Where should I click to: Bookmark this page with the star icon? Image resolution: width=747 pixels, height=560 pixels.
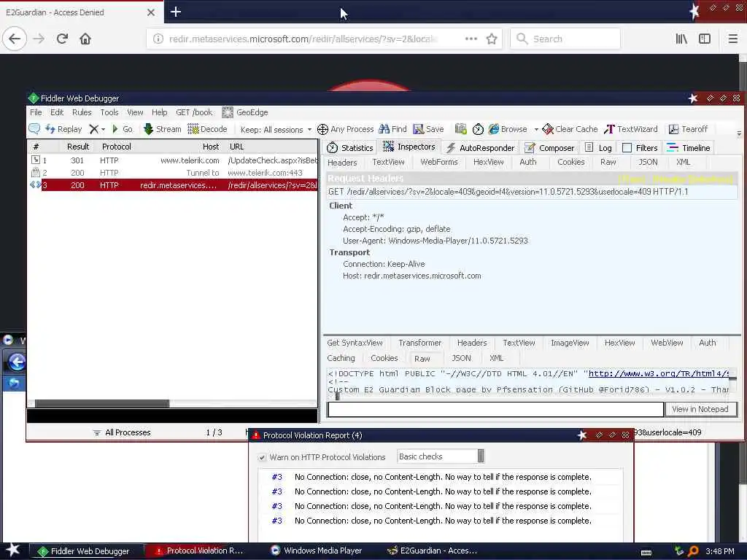click(492, 39)
